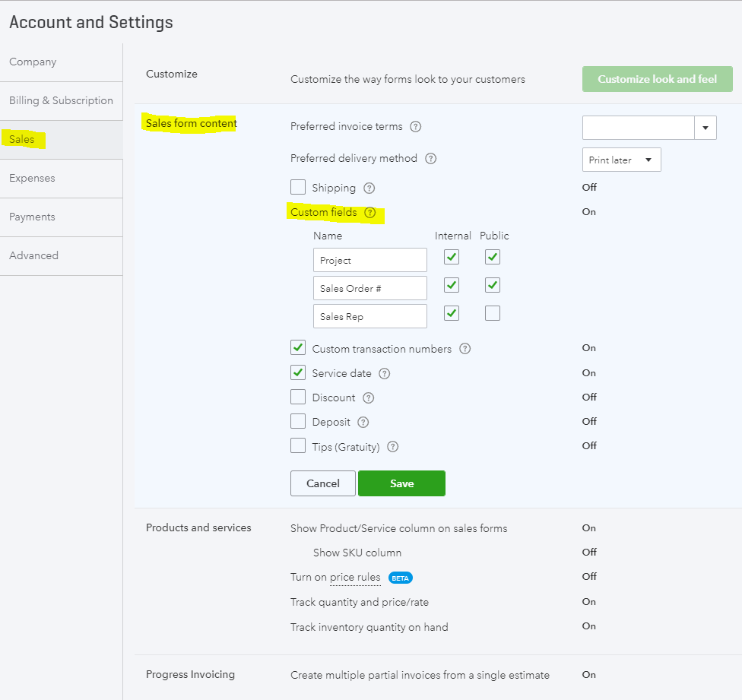Open the Preferred invoice terms dropdown arrow
The height and width of the screenshot is (700, 742).
pyautogui.click(x=706, y=128)
